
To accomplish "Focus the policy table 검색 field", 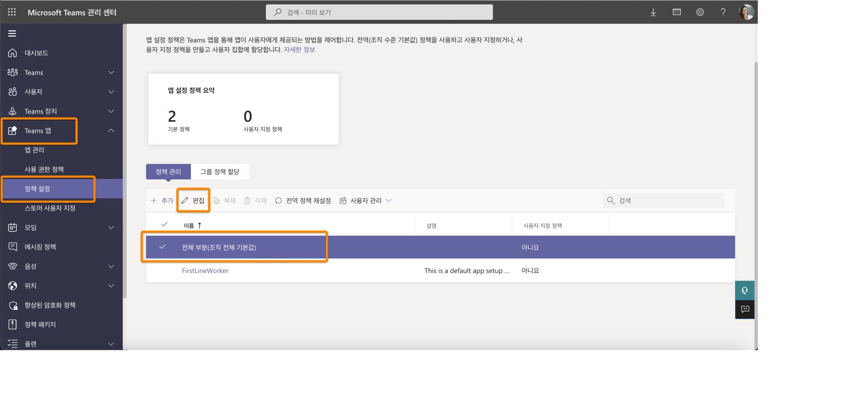I will [x=664, y=201].
